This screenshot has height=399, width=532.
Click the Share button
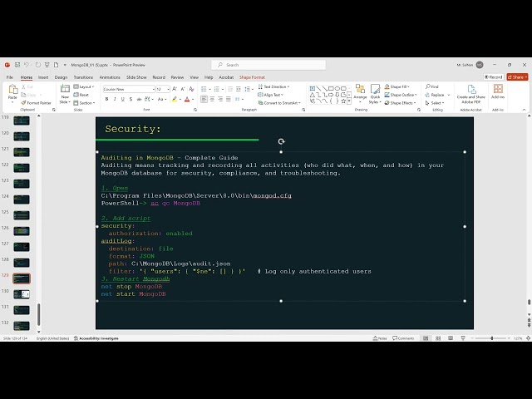click(x=517, y=77)
